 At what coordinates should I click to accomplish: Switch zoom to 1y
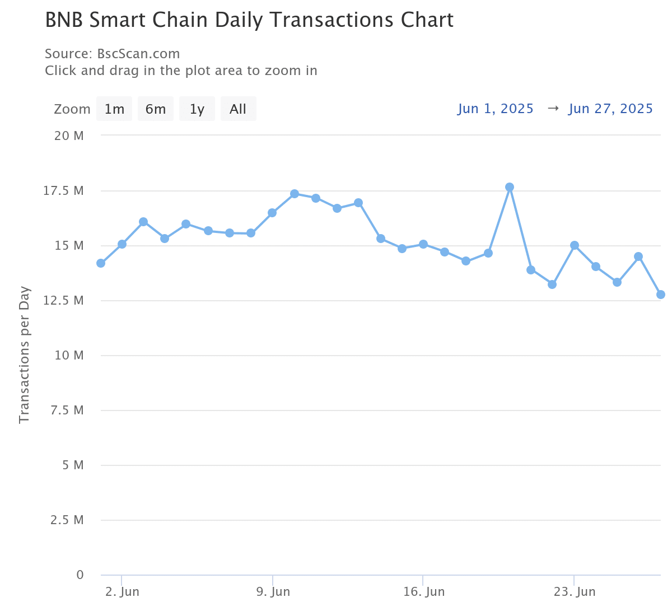[x=197, y=109]
